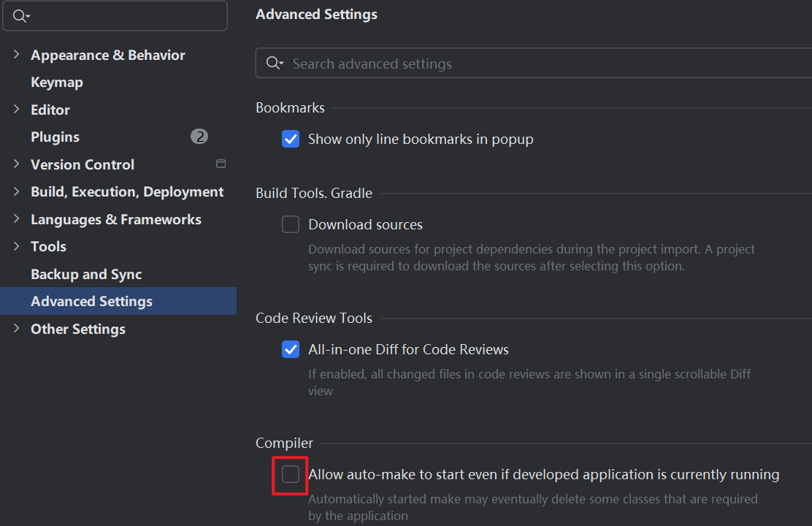Expand the Tools section chevron
This screenshot has width=812, height=526.
[16, 247]
